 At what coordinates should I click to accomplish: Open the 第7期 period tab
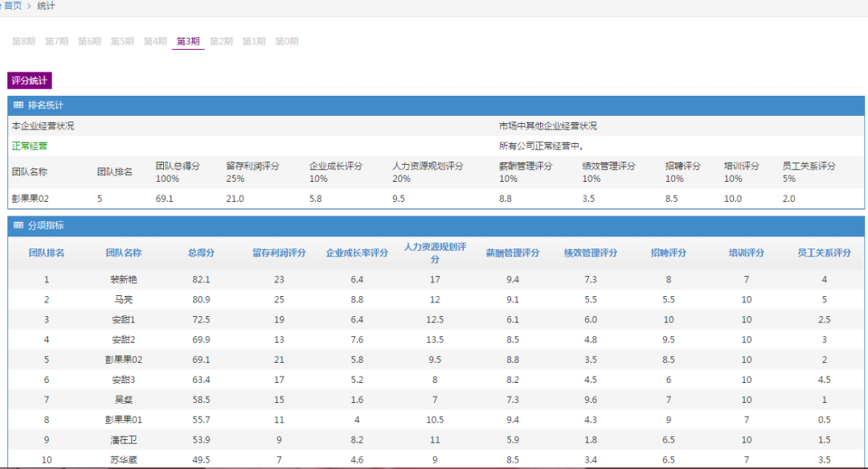56,41
